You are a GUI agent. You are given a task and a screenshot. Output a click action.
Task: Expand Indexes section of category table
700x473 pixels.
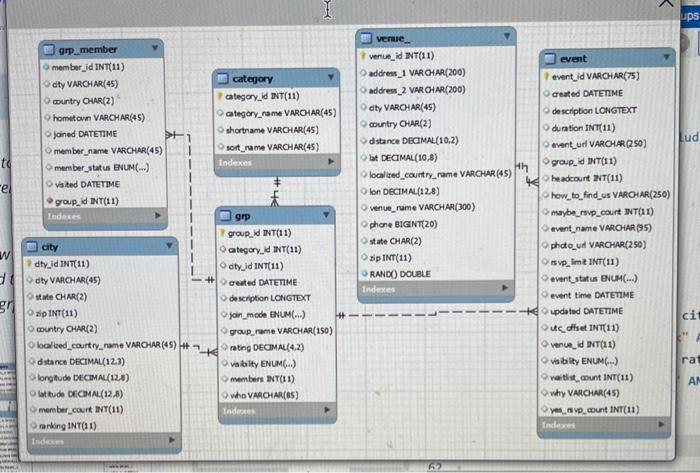tap(331, 162)
